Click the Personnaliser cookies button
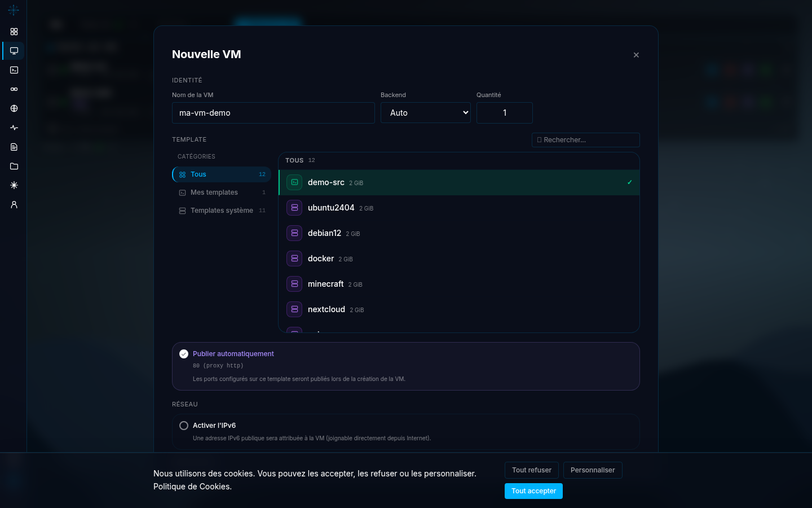This screenshot has height=508, width=812. click(x=593, y=470)
